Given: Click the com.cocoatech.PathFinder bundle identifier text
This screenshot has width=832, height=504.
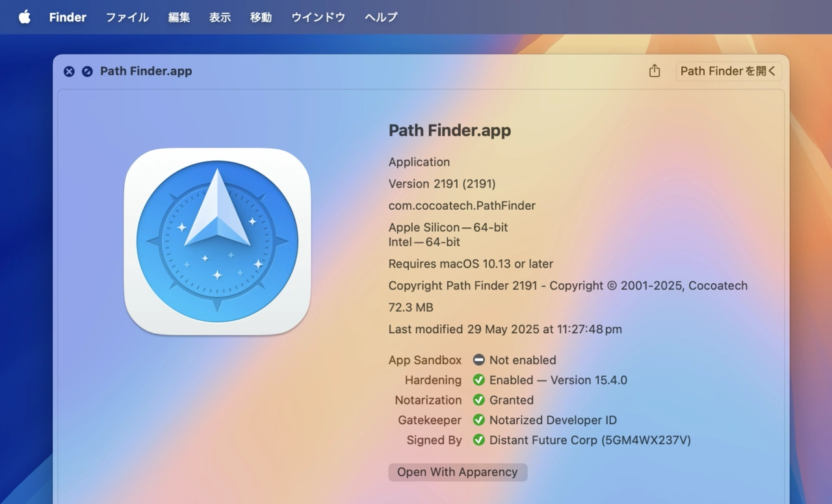Looking at the screenshot, I should (461, 206).
